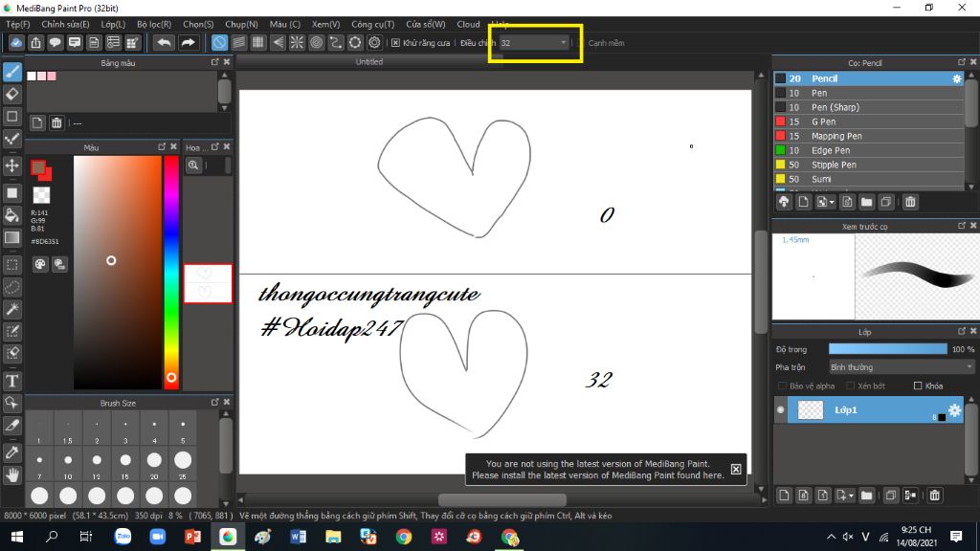Open Pencil brush settings gear
Image resolution: width=980 pixels, height=551 pixels.
(957, 78)
